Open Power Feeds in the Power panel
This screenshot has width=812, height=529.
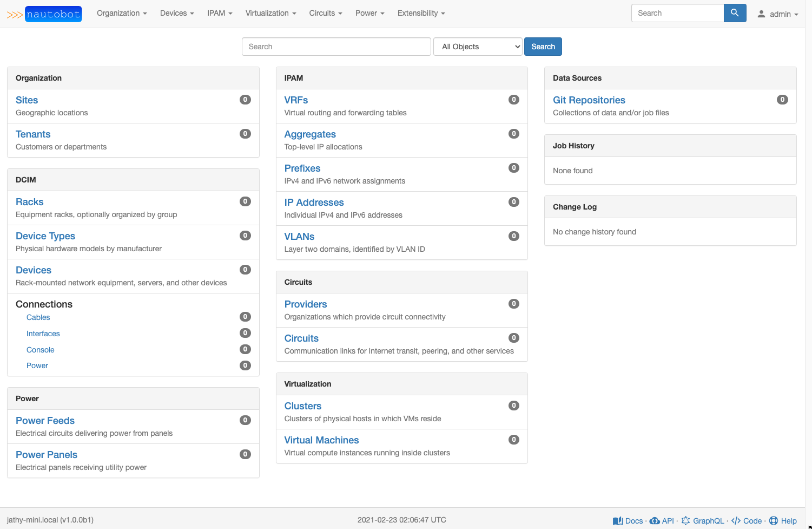pos(45,420)
